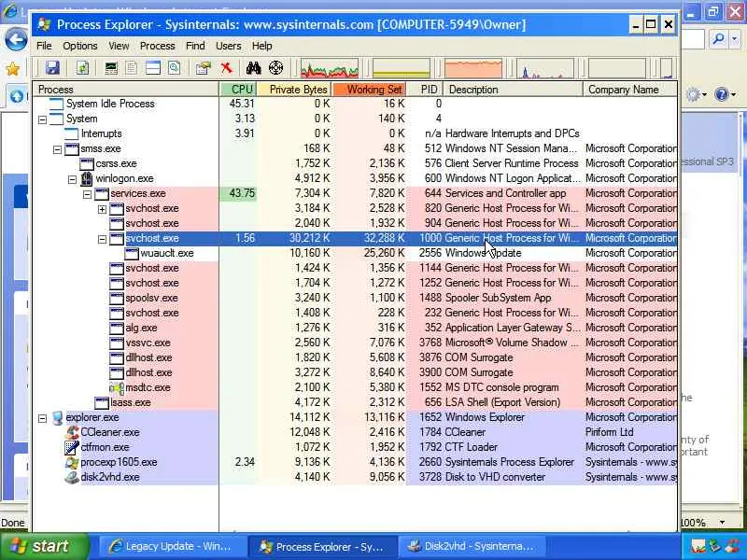Toggle the process tree view icon
Viewport: 747px width, 560px height.
132,68
